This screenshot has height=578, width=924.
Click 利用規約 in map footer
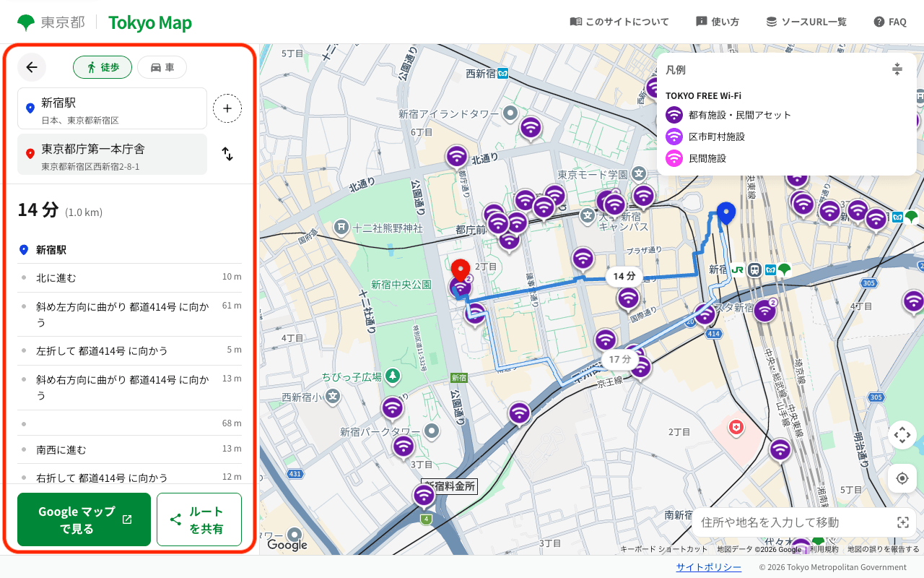(824, 549)
